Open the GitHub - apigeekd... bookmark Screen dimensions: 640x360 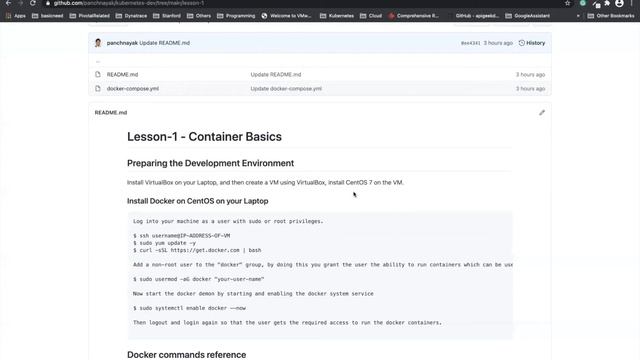(x=473, y=16)
